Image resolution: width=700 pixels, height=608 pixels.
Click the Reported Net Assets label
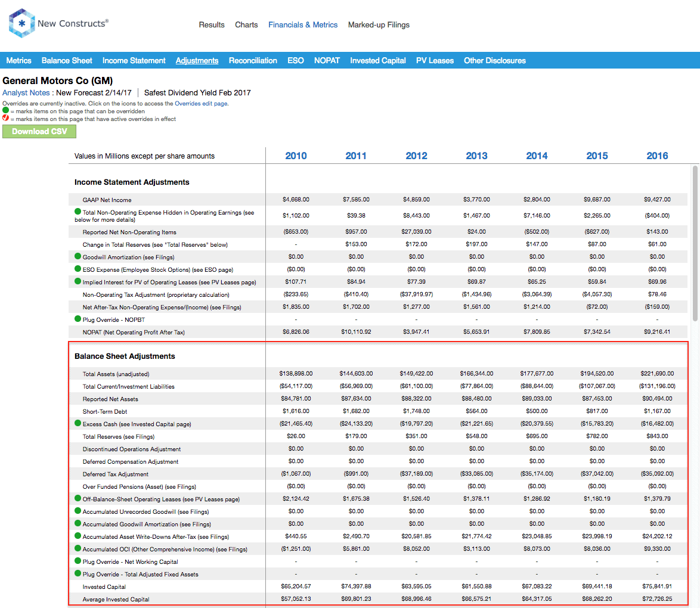point(110,399)
